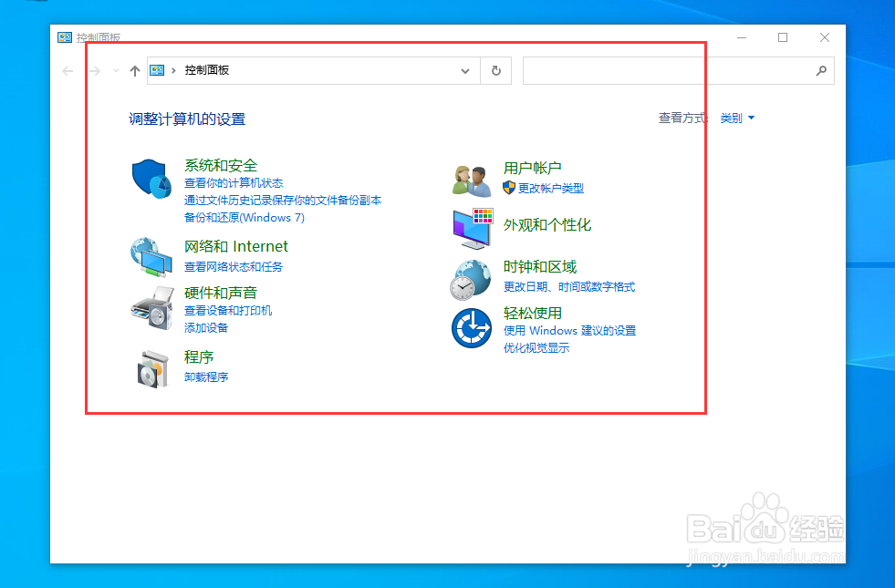Open 通过文件历史记录保存你的文件备份副本 link
The image size is (895, 588).
click(283, 201)
